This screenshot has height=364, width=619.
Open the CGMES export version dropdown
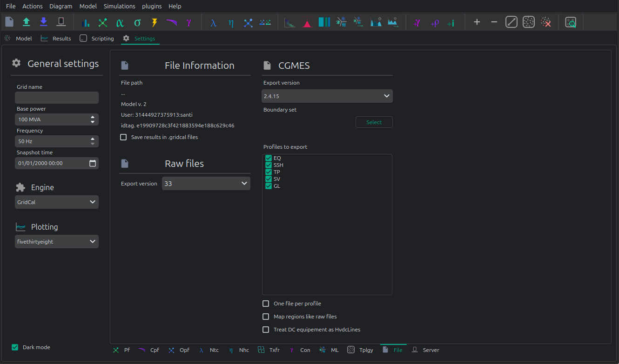click(327, 96)
